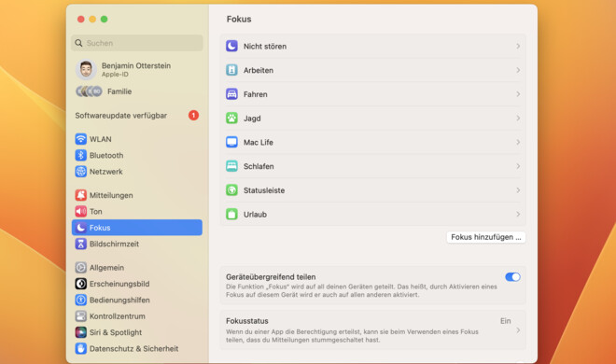Click Arbeiten focus name
Image resolution: width=616 pixels, height=364 pixels.
259,70
